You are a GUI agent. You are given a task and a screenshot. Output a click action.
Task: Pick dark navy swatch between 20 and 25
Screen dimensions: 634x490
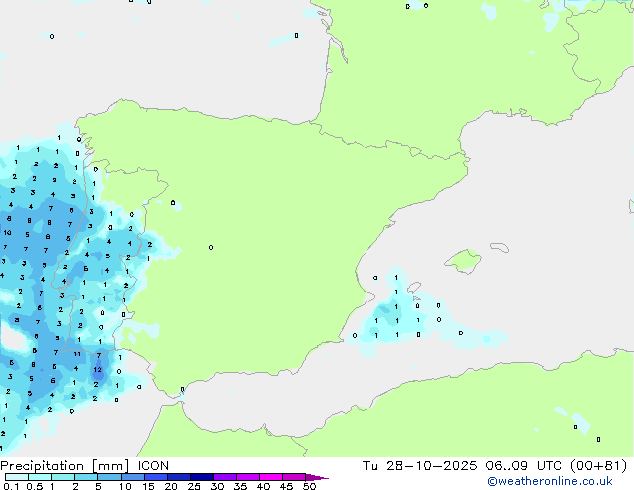pos(182,478)
